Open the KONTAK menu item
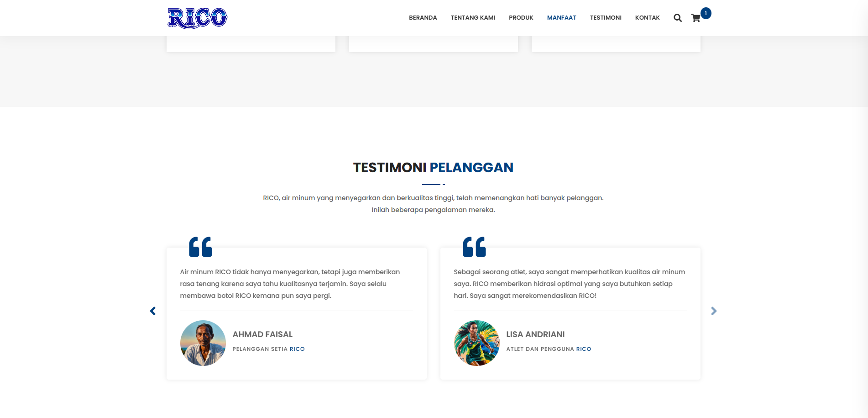 click(647, 18)
